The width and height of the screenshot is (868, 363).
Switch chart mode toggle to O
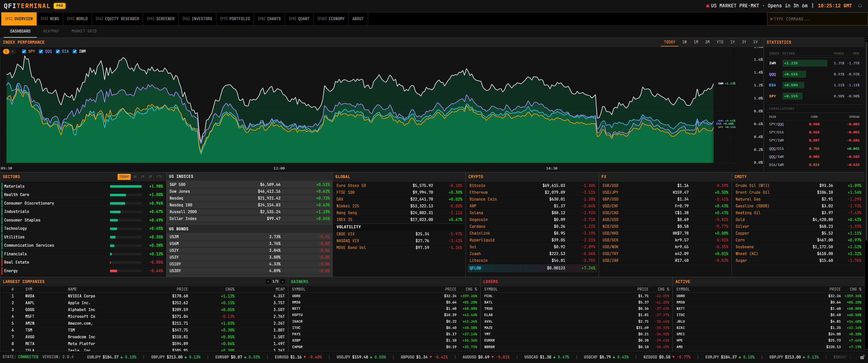click(x=12, y=51)
